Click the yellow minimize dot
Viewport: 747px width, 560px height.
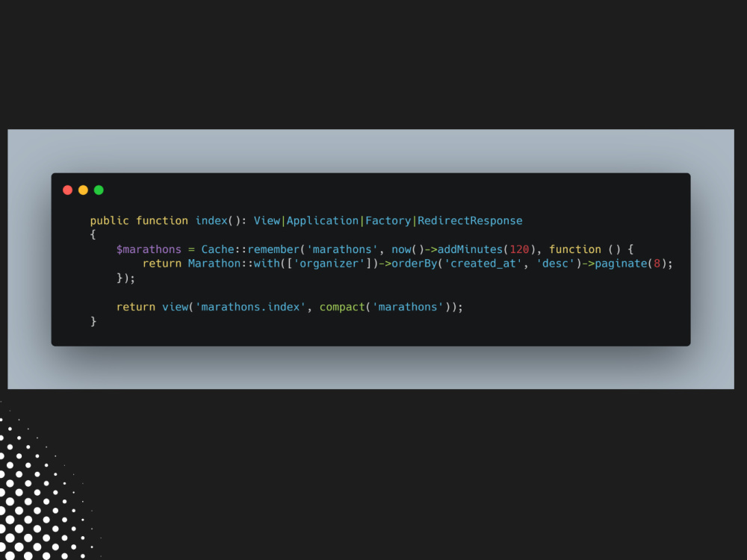coord(84,190)
